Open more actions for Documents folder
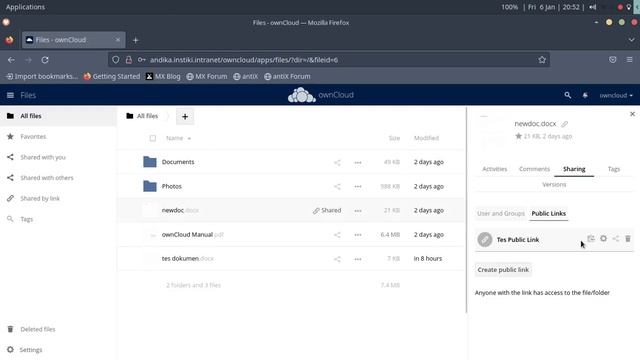640x360 pixels. click(x=358, y=162)
